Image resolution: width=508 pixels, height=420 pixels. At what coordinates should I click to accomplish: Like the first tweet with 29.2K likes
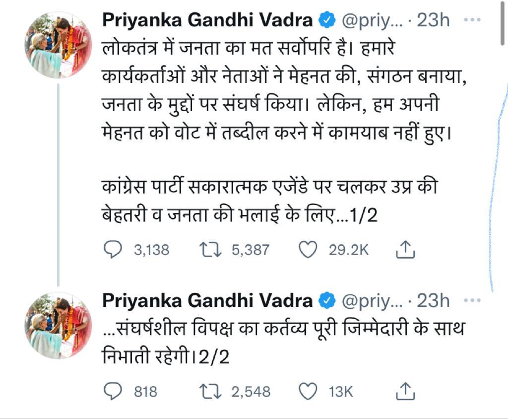[x=308, y=249]
